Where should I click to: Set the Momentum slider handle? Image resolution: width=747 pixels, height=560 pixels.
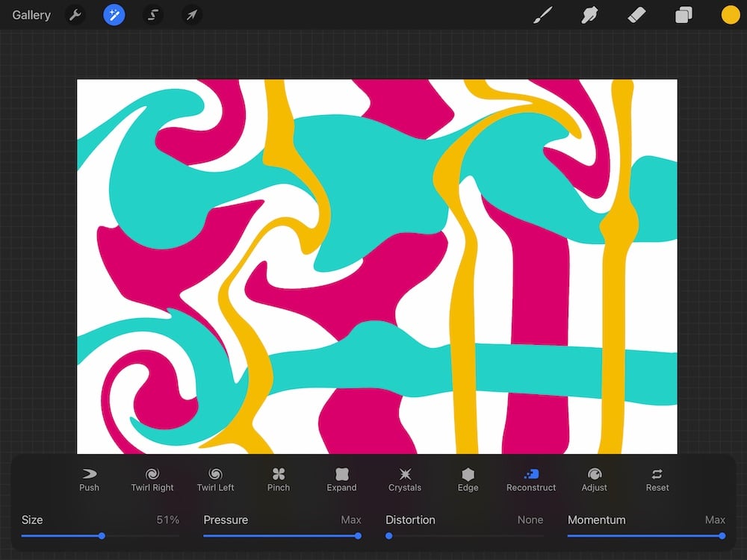722,535
